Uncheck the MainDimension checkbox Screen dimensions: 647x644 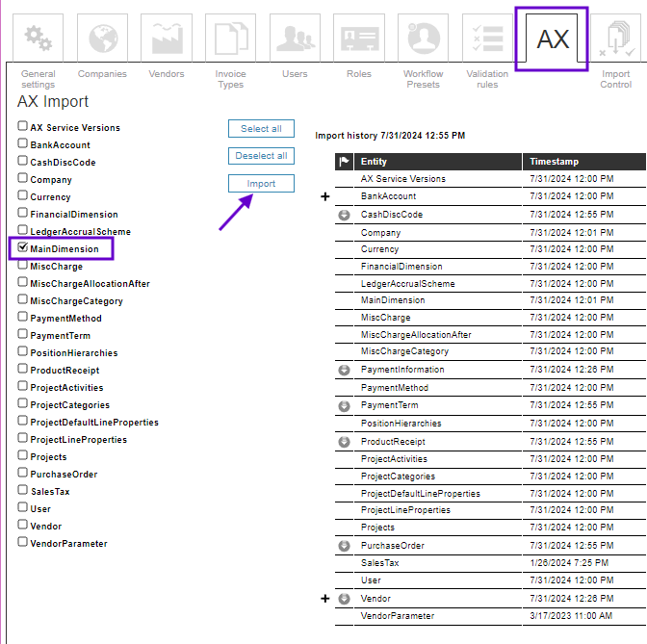coord(23,247)
